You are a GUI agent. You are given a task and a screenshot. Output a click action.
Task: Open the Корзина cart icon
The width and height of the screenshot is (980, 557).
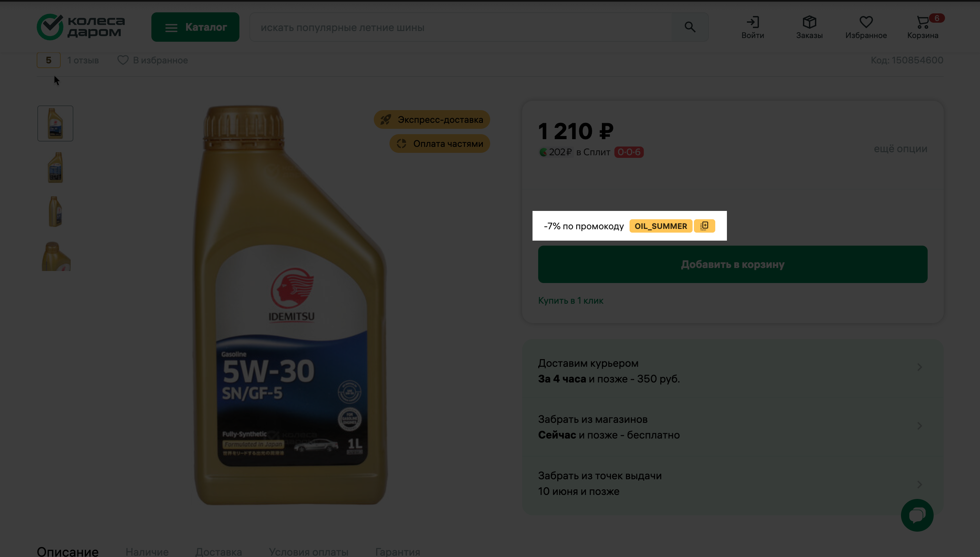pyautogui.click(x=923, y=27)
